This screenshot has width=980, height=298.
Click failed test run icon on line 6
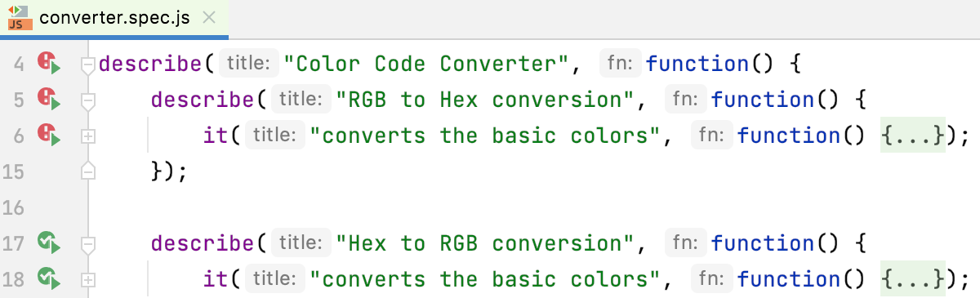(49, 136)
